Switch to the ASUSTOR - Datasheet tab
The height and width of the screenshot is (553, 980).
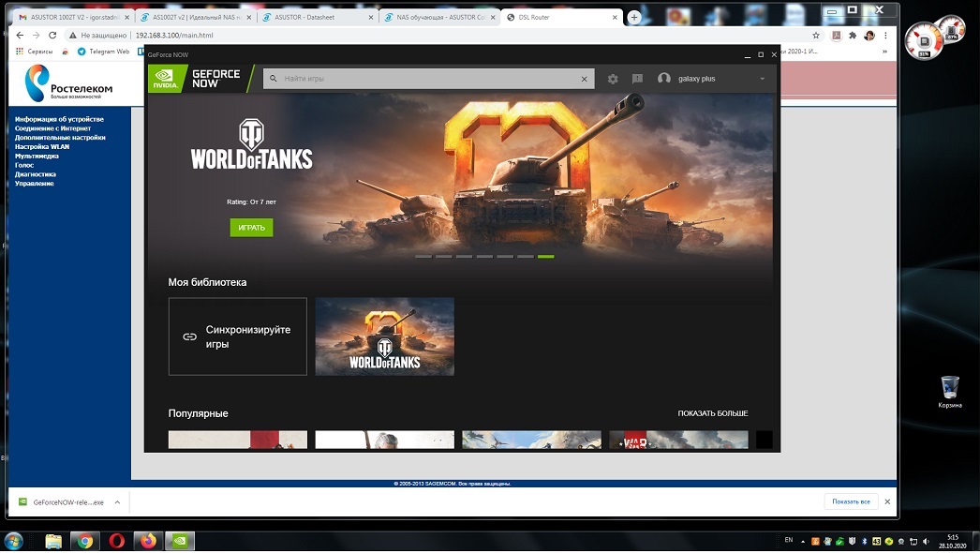click(x=316, y=17)
